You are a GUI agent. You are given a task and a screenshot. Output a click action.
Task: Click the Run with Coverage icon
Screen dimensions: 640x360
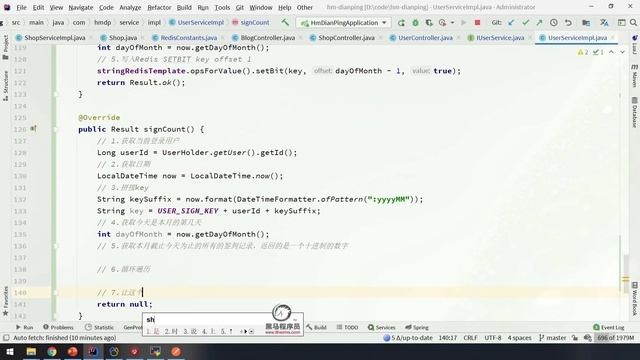(x=429, y=23)
